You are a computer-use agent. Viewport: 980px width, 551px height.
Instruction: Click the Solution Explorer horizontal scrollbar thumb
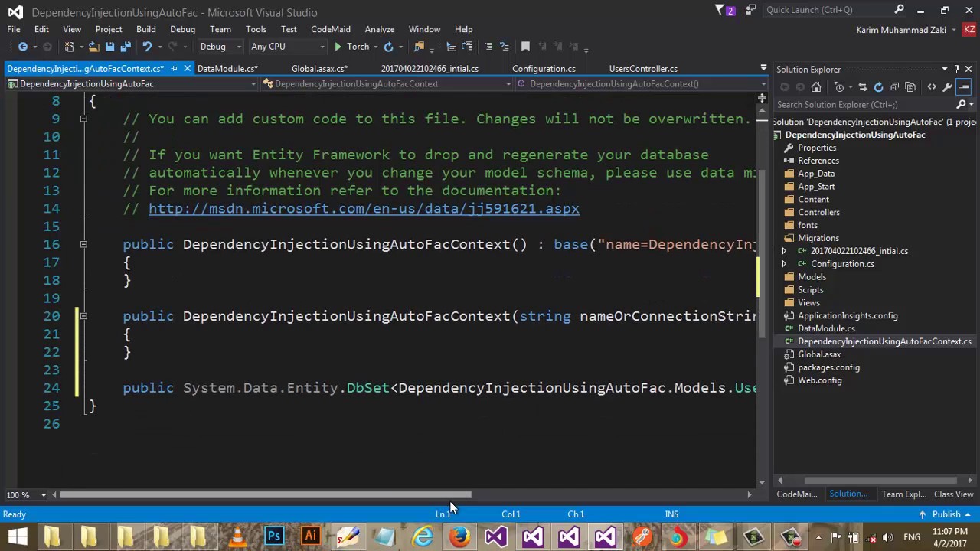880,481
